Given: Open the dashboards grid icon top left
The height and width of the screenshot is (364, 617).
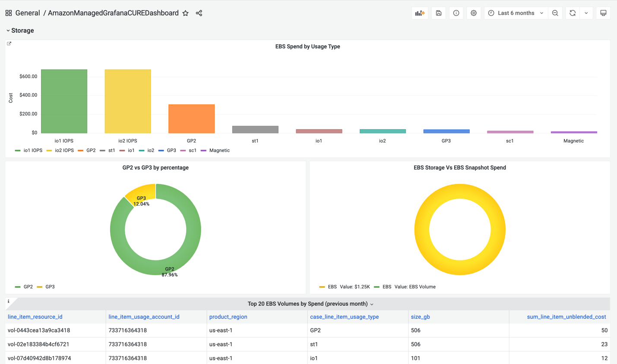Looking at the screenshot, I should coord(8,13).
